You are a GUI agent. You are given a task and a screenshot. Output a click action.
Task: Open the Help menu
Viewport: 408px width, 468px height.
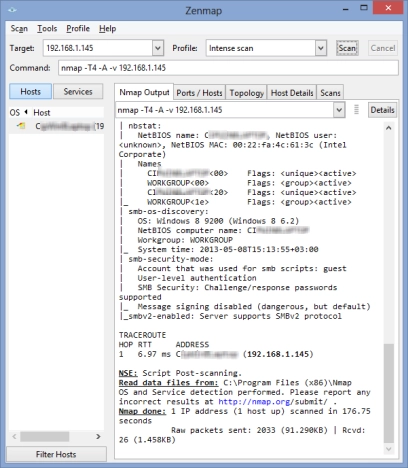107,29
